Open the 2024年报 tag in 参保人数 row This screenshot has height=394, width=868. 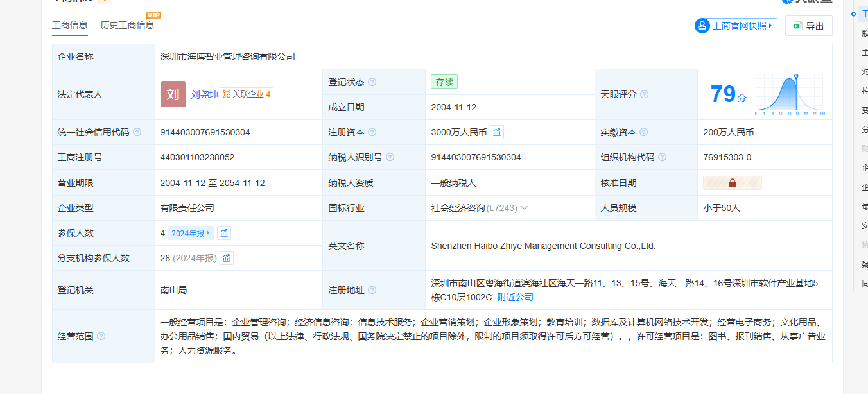(x=191, y=233)
